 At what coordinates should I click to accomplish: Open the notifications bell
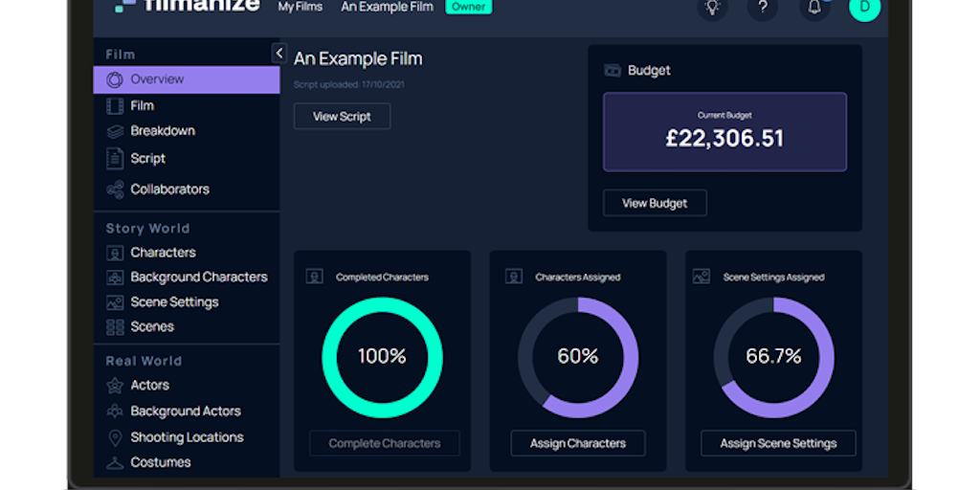(814, 8)
